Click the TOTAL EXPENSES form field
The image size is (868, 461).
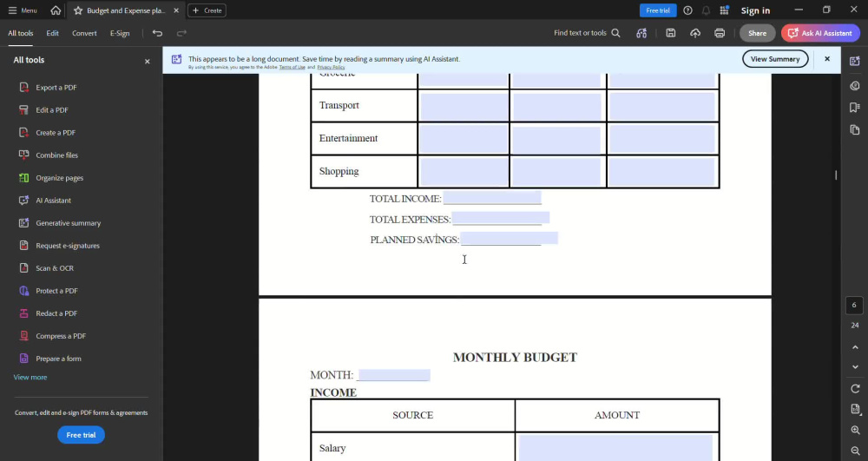click(x=501, y=218)
